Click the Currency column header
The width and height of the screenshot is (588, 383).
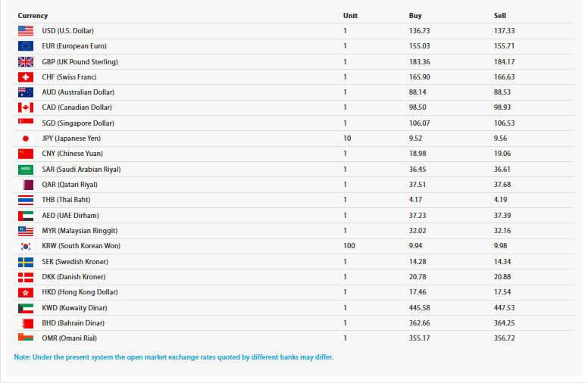point(33,16)
